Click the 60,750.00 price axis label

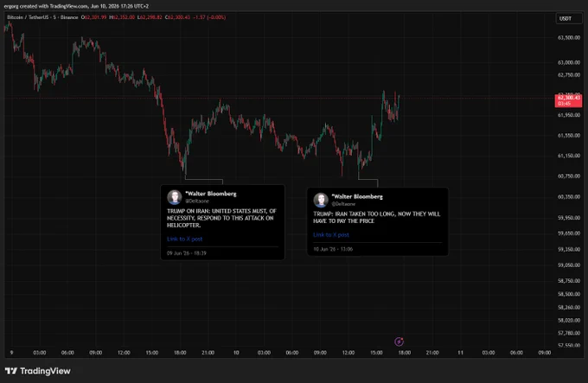pos(568,176)
